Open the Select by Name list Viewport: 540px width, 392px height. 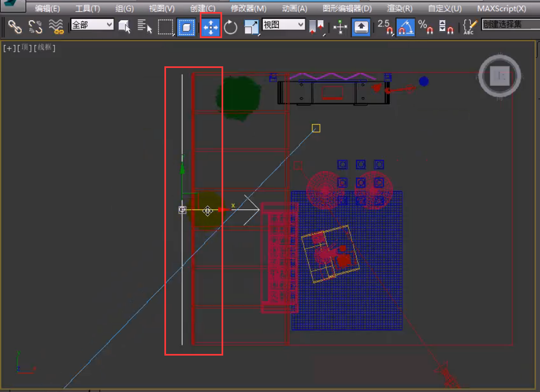[x=144, y=26]
